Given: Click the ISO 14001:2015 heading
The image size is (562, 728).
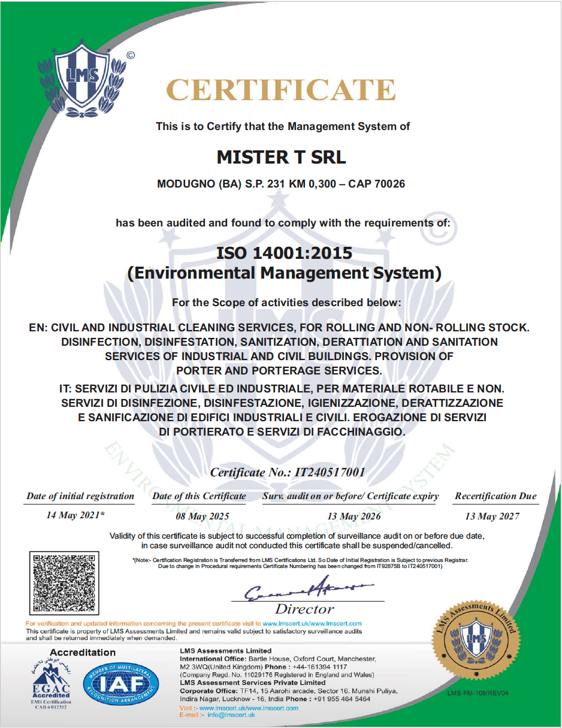Looking at the screenshot, I should (x=284, y=252).
